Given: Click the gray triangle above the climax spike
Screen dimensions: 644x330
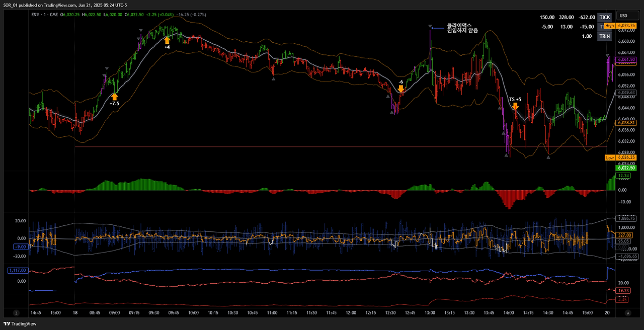Looking at the screenshot, I should [430, 26].
